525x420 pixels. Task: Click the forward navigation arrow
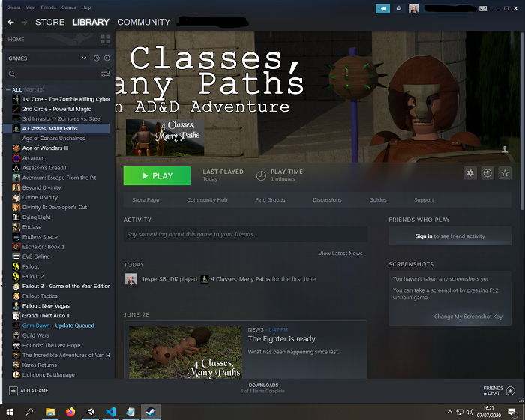point(24,22)
